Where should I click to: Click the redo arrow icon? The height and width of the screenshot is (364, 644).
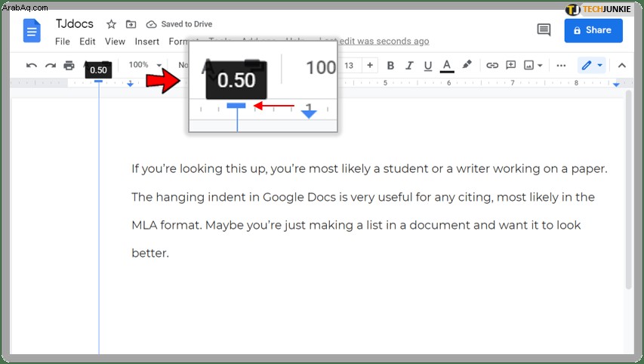50,65
